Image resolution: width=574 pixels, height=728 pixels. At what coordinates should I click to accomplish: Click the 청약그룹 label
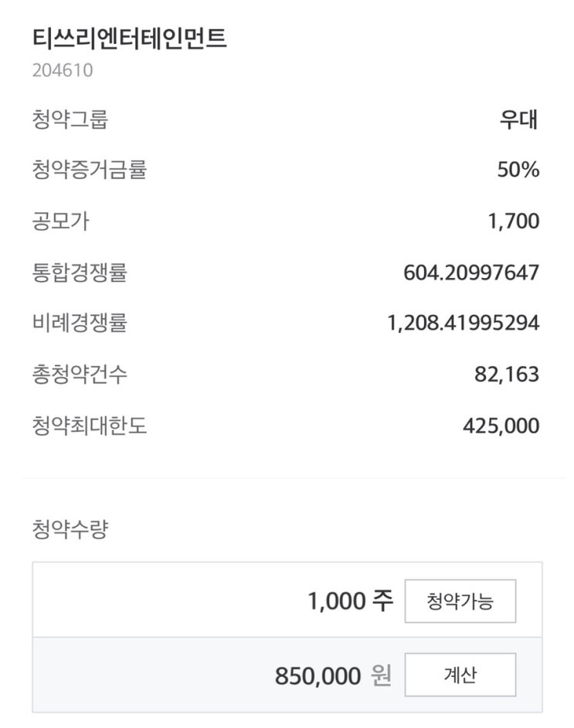(x=70, y=120)
